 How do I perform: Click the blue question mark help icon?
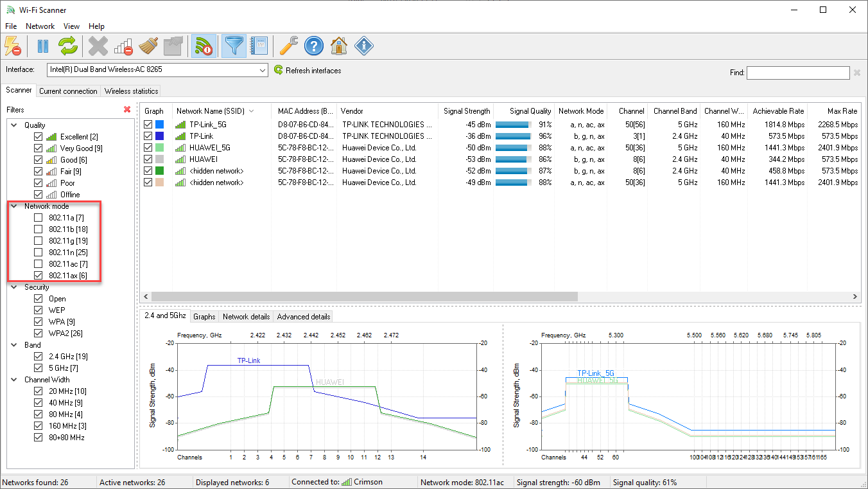313,46
